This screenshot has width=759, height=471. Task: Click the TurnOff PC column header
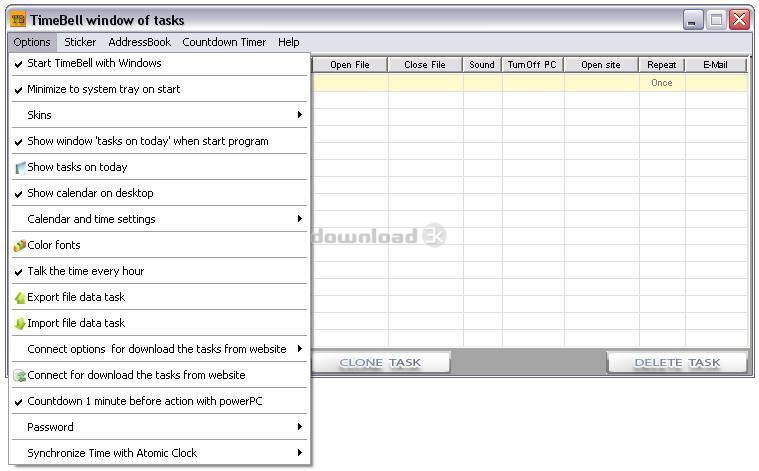click(x=532, y=65)
